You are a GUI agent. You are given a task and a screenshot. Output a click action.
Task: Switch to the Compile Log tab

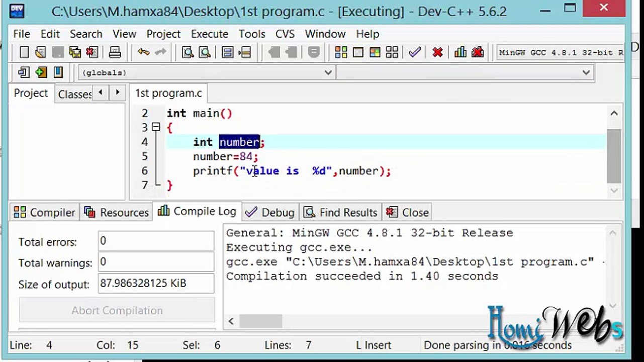click(197, 212)
